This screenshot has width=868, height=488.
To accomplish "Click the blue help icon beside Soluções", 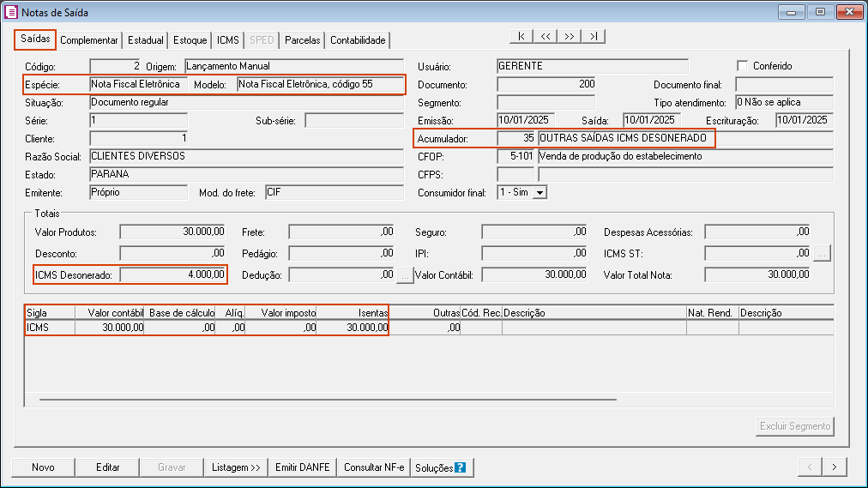I will point(461,467).
